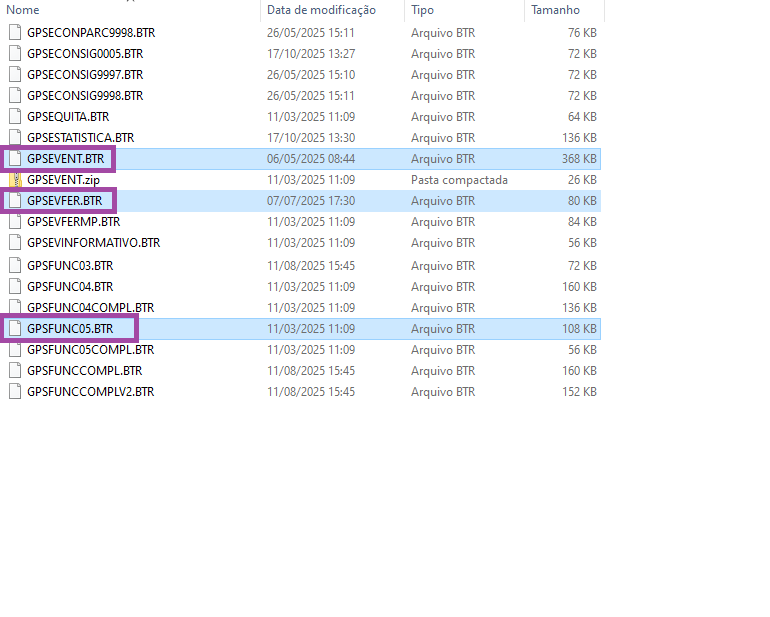The image size is (770, 617).
Task: Select the GPSEQUITA.BTR file icon
Action: click(15, 117)
